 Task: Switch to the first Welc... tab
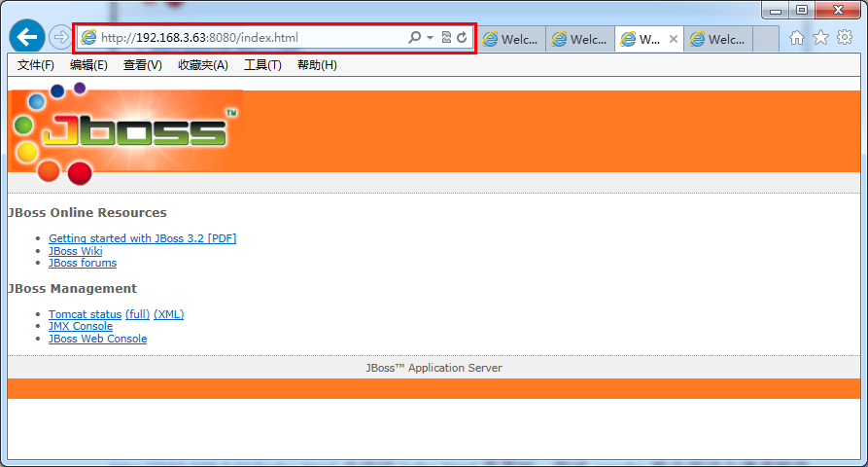[x=511, y=39]
